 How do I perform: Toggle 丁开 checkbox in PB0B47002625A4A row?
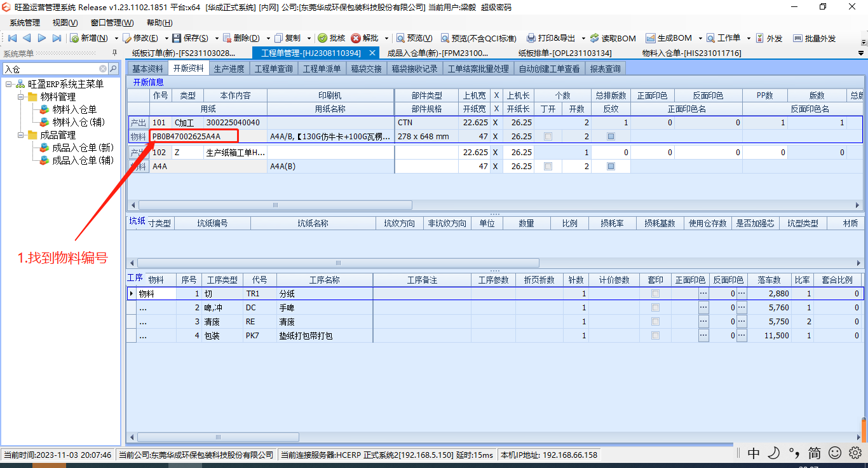click(x=548, y=137)
